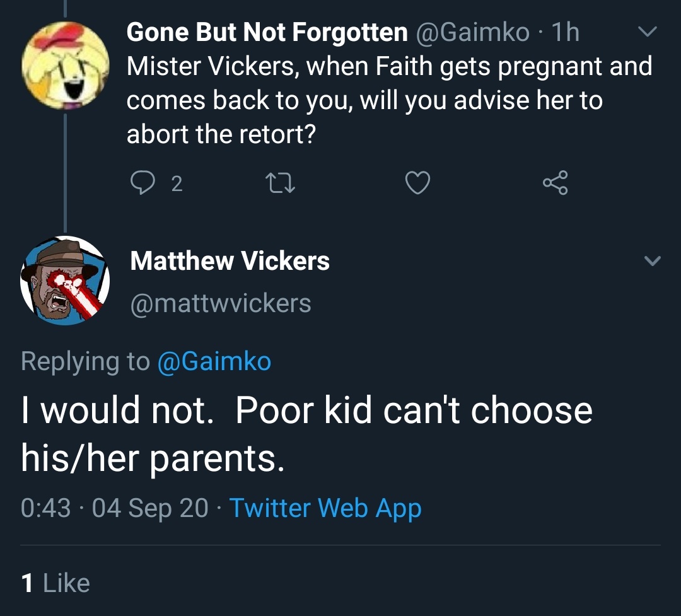This screenshot has height=616, width=681.
Task: Like Gaimko's tweet with the heart icon
Action: tap(418, 182)
